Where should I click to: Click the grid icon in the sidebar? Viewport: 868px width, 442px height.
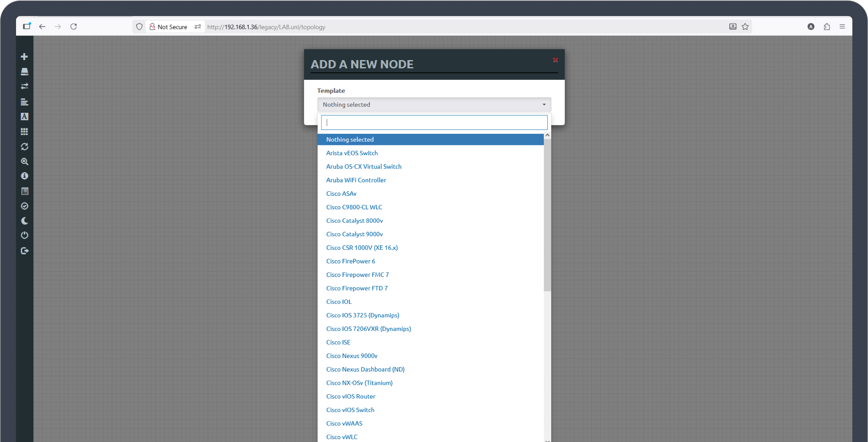[x=24, y=132]
